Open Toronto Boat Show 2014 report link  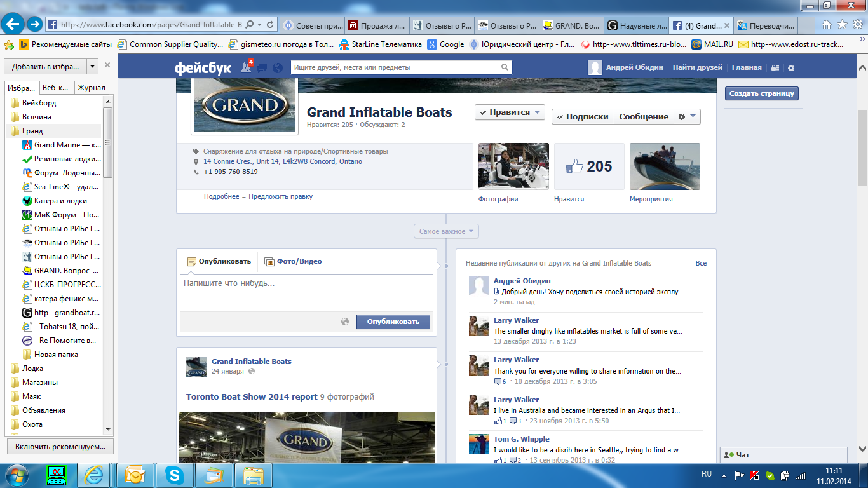[252, 396]
